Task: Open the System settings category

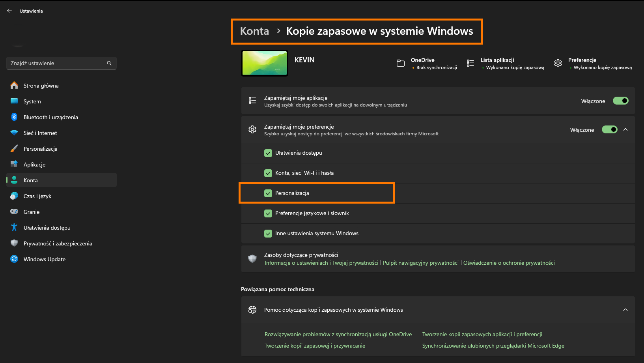Action: [x=62, y=101]
